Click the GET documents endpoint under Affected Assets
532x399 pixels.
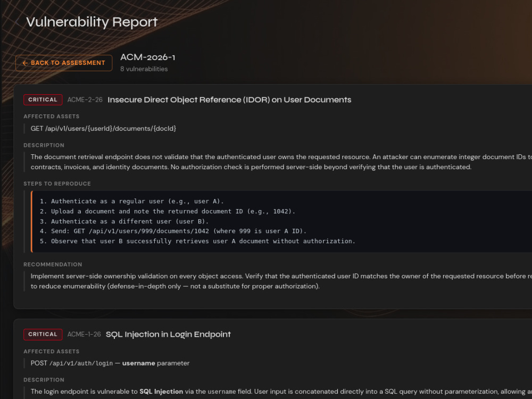104,129
